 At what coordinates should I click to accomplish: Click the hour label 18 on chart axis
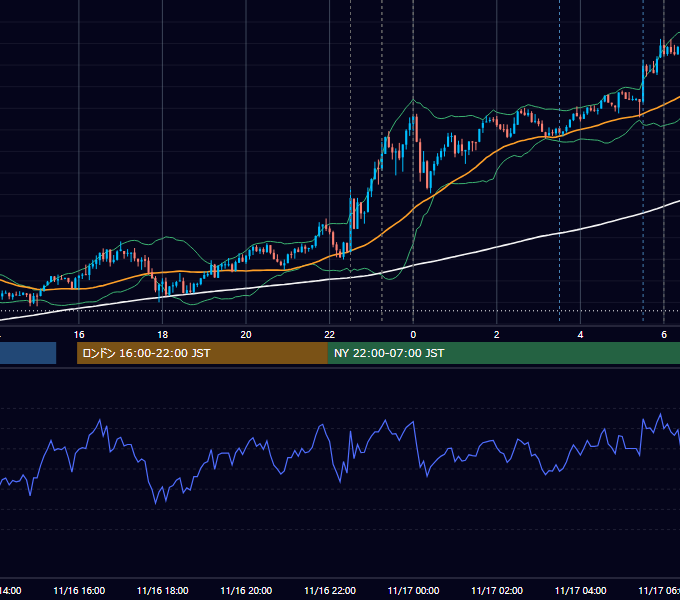tap(163, 335)
